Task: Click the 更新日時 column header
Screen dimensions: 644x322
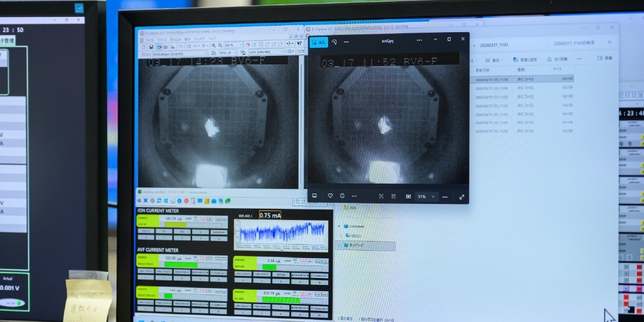Action: click(484, 70)
